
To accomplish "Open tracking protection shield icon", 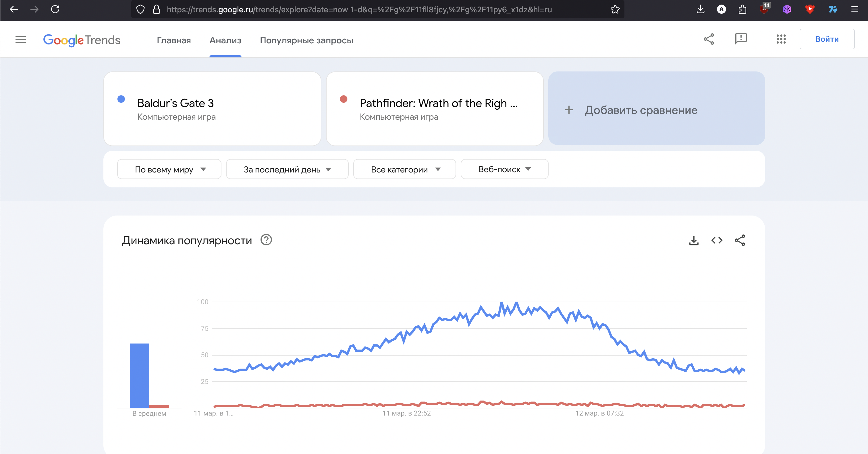I will coord(140,9).
